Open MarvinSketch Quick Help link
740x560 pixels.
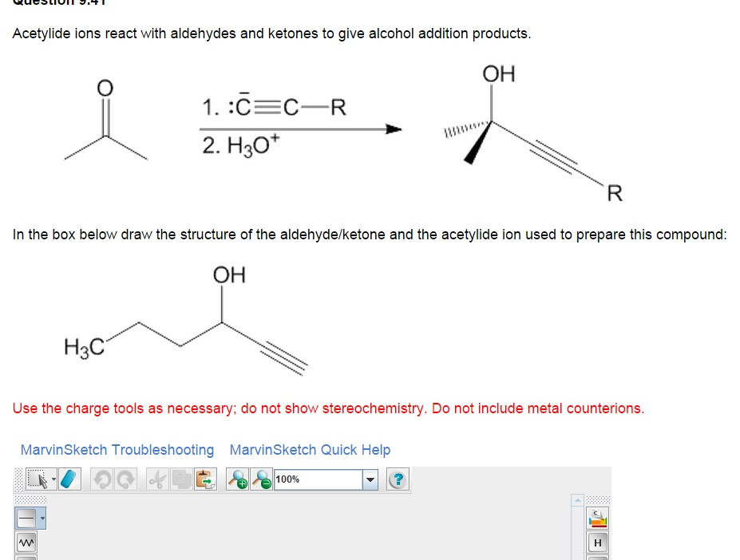(310, 450)
